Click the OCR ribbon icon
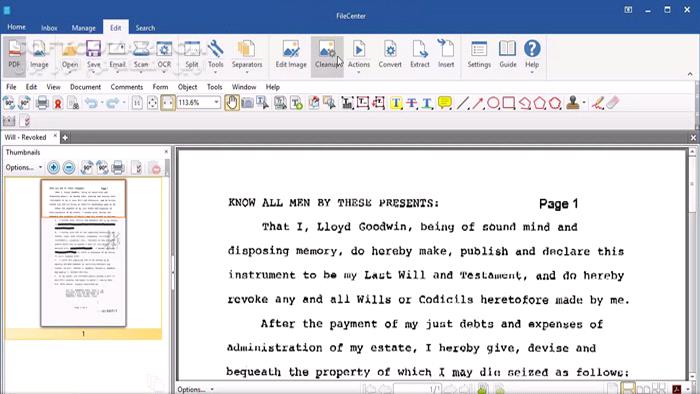The height and width of the screenshot is (394, 700). click(x=164, y=54)
